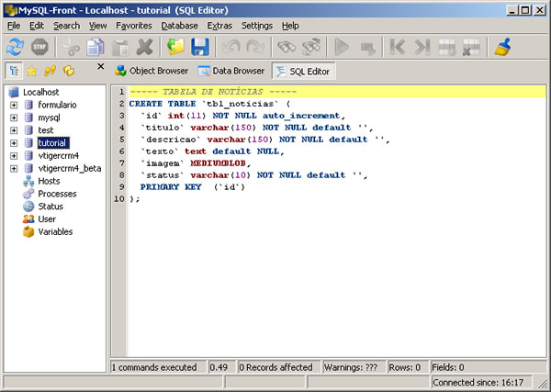Click the Run selection icon
Viewport: 551px width, 392px height.
click(367, 48)
